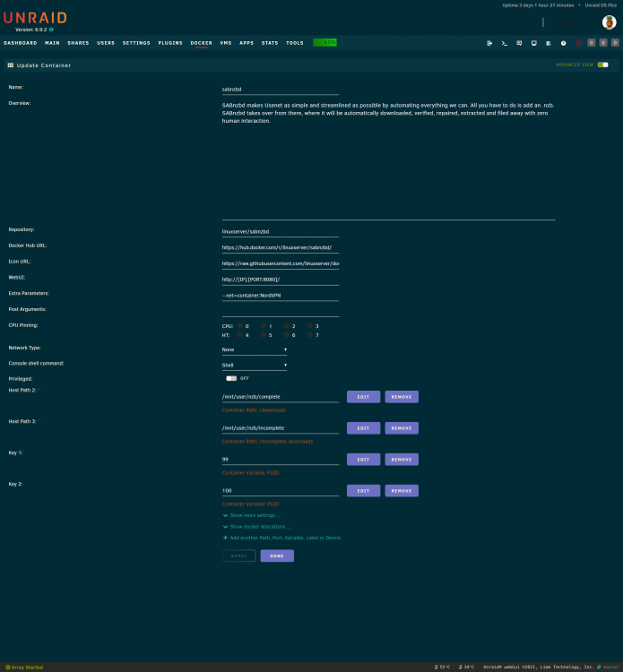
Task: Open the Plugins menu
Action: (170, 43)
